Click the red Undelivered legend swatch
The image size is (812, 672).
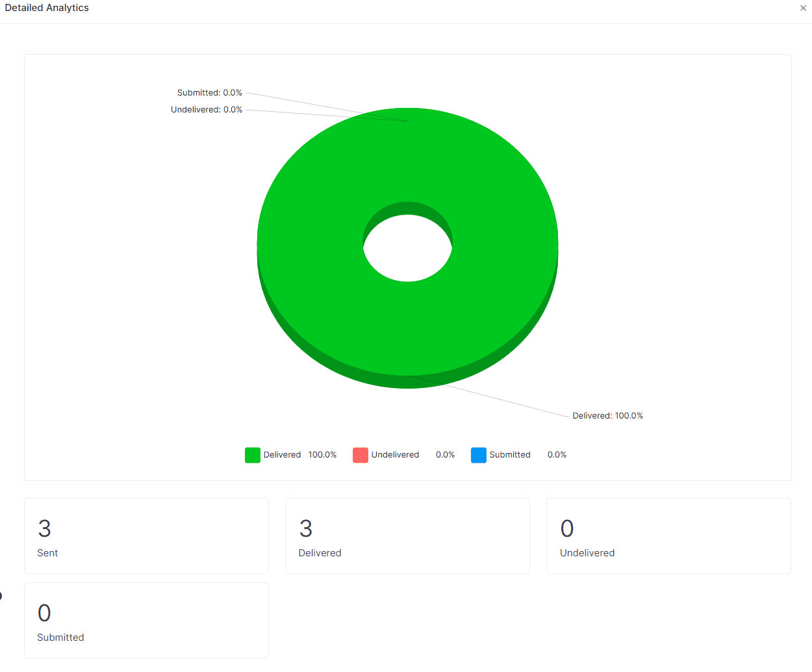click(x=361, y=455)
